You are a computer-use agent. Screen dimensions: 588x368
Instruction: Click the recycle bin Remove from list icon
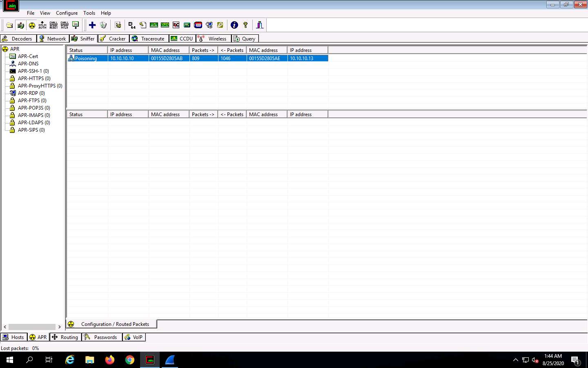pyautogui.click(x=103, y=25)
